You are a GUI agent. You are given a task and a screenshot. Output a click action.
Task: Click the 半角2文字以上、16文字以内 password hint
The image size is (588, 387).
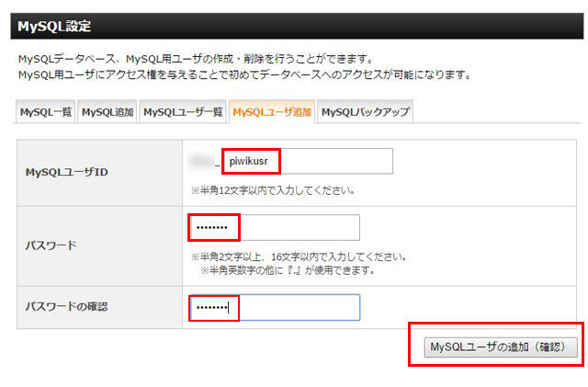pyautogui.click(x=298, y=256)
